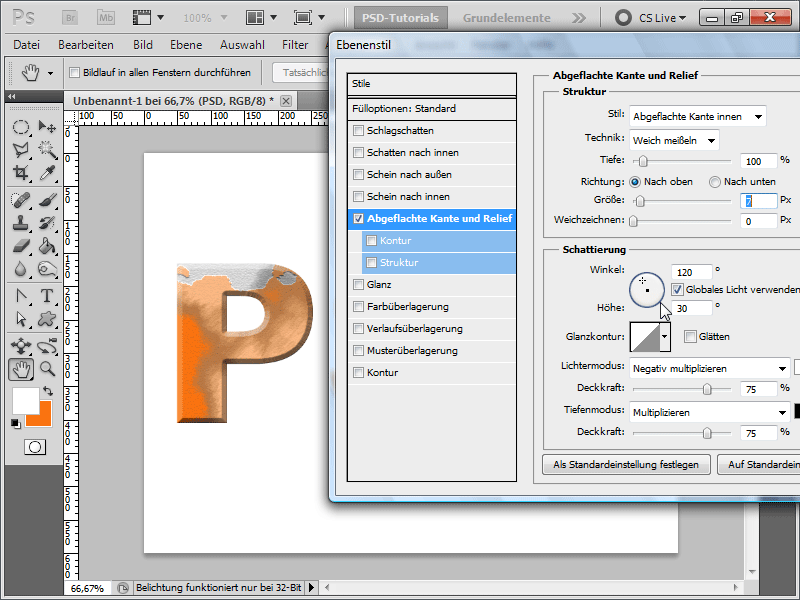Click the Tiefe slider handle
This screenshot has height=600, width=800.
pyautogui.click(x=643, y=162)
